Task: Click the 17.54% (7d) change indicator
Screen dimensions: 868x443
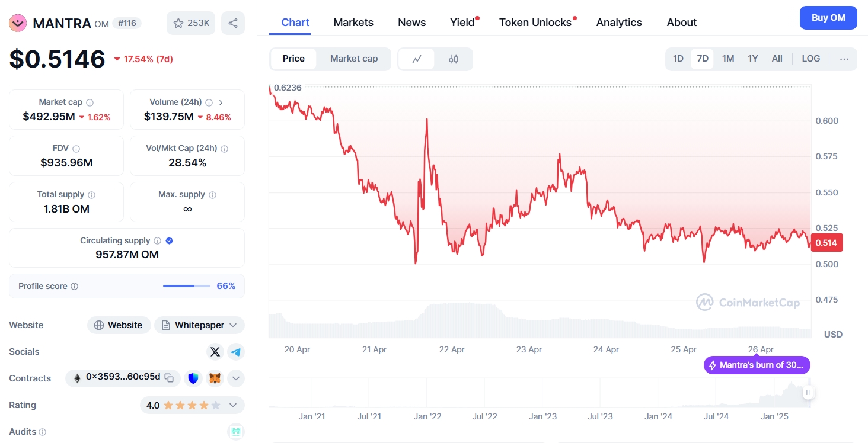Action: (x=143, y=59)
